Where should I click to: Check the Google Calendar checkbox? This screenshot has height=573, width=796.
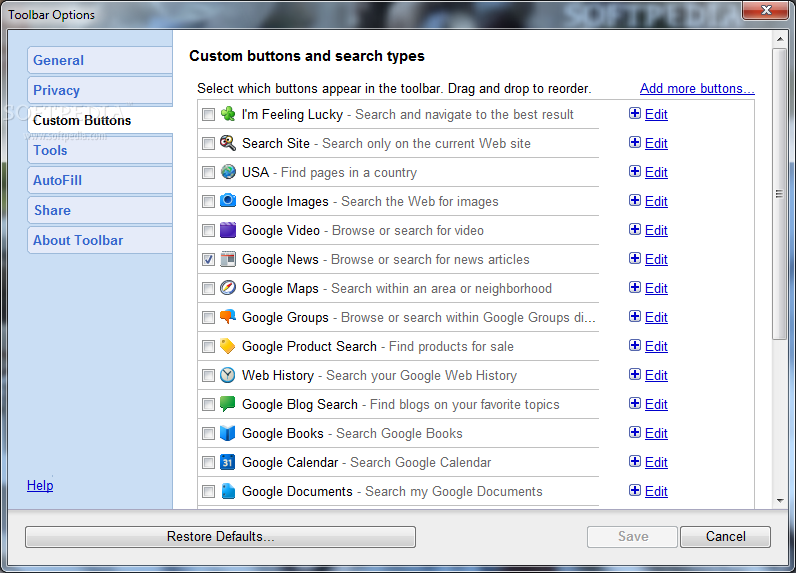[x=208, y=462]
